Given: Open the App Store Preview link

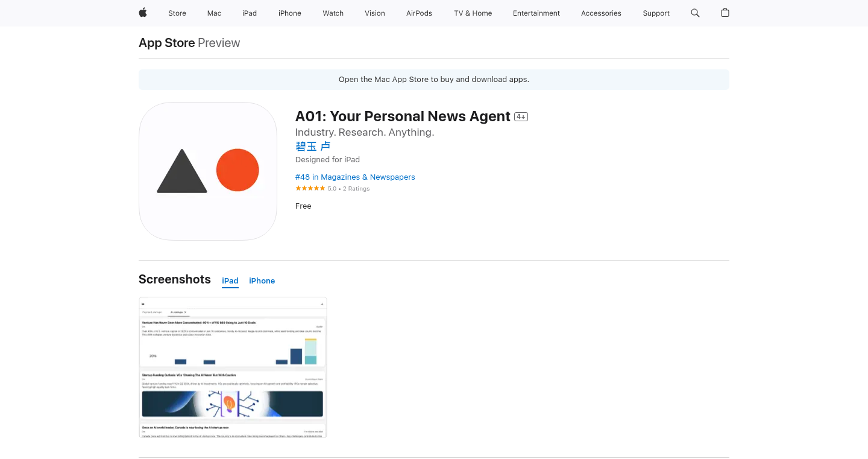Looking at the screenshot, I should 189,43.
